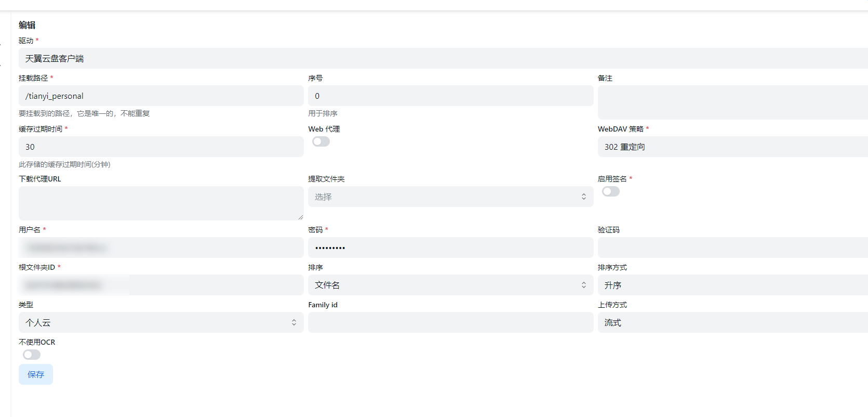Click the 下载代理URL text area
Image resolution: width=868 pixels, height=417 pixels.
point(161,203)
